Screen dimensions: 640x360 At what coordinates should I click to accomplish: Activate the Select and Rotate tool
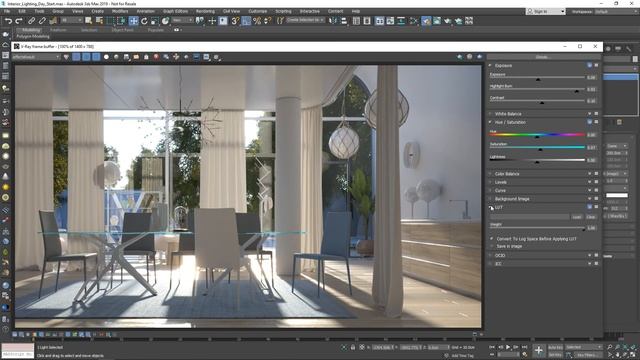(x=144, y=21)
